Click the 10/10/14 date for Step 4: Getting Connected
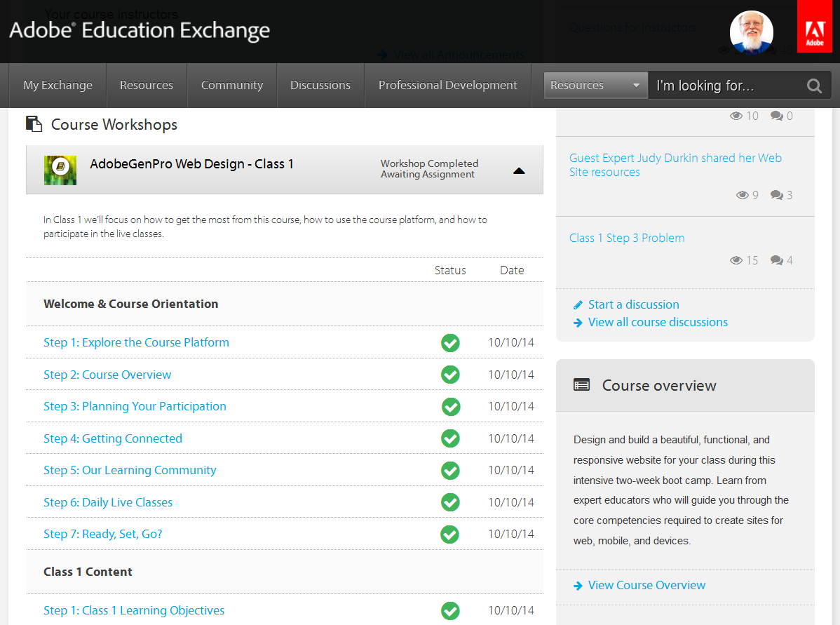The image size is (840, 625). [x=511, y=438]
